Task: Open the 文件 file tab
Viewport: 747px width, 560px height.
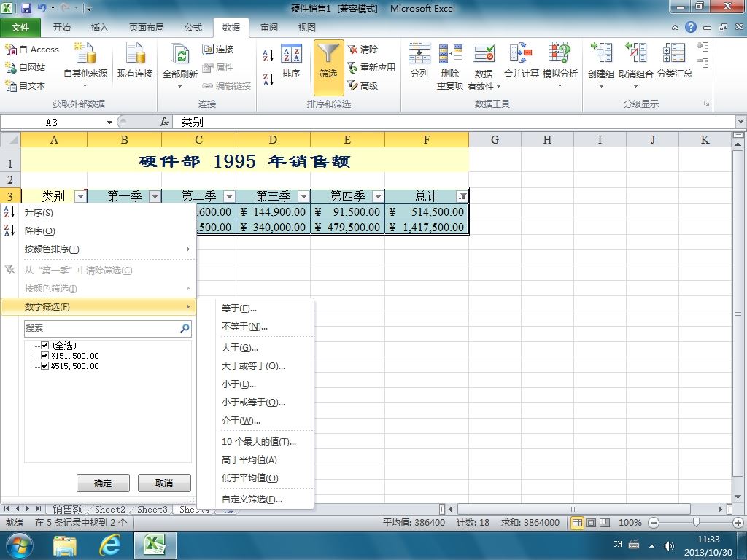Action: pos(20,28)
